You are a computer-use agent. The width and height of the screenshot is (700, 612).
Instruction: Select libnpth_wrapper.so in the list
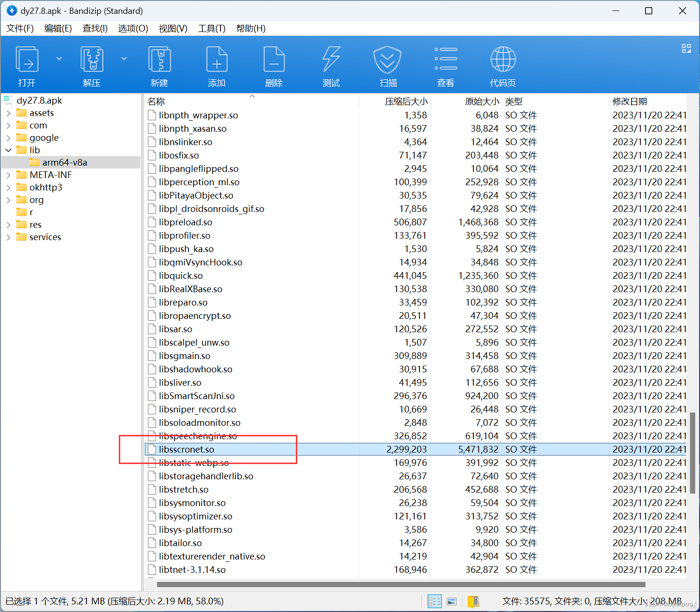199,115
